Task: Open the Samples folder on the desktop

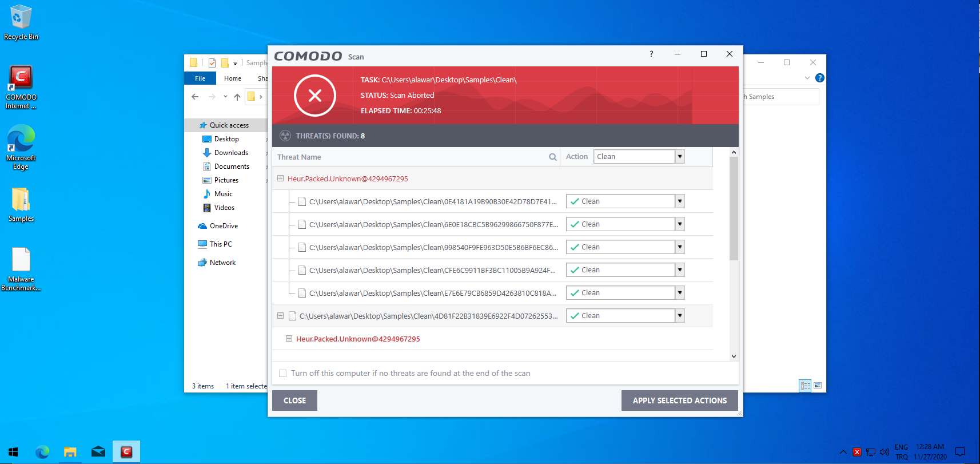Action: (x=21, y=205)
